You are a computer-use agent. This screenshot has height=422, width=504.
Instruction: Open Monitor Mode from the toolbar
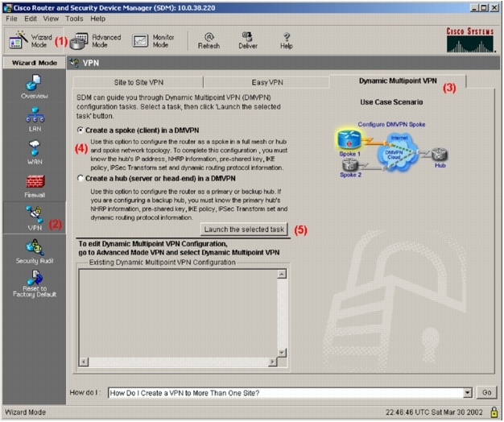click(x=153, y=41)
